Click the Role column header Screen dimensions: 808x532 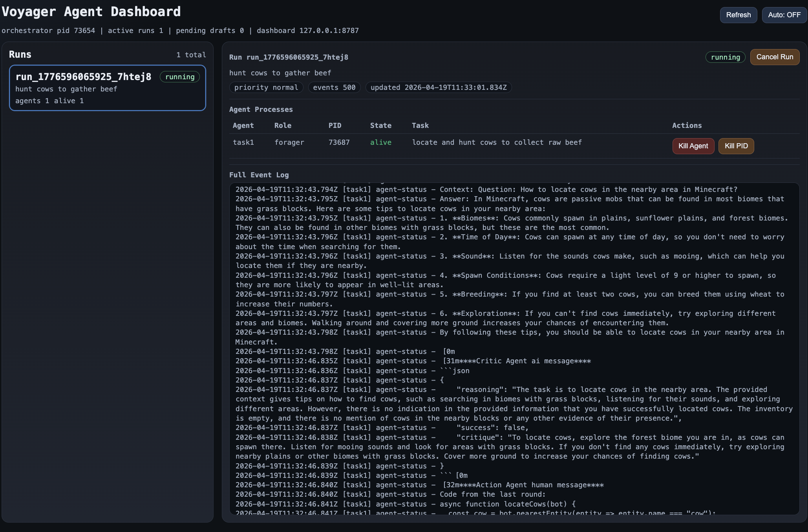coord(283,126)
